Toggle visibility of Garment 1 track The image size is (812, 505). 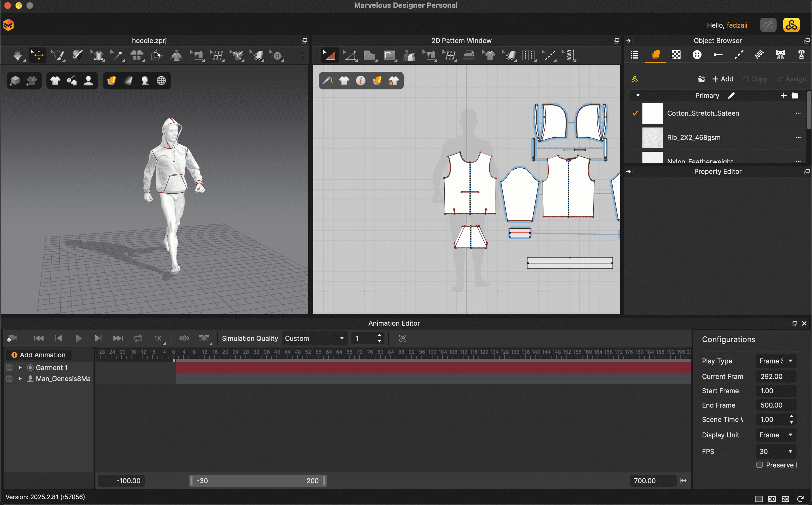click(9, 367)
